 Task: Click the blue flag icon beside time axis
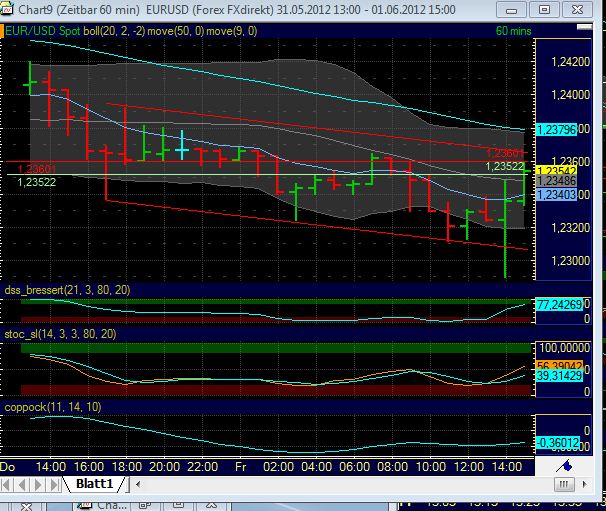click(564, 466)
